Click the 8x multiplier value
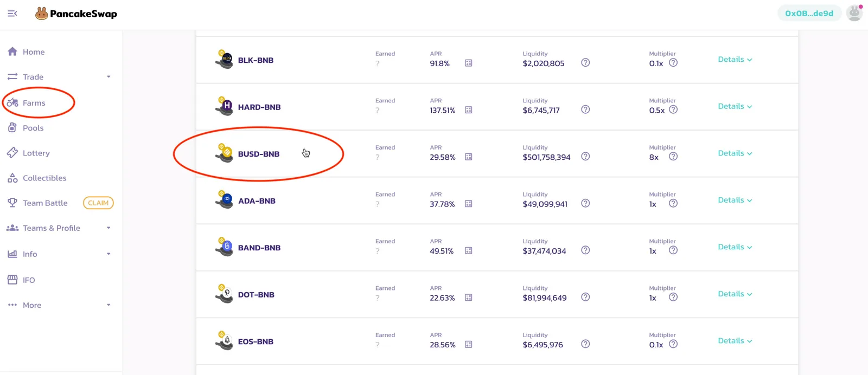The width and height of the screenshot is (868, 375). pyautogui.click(x=654, y=157)
